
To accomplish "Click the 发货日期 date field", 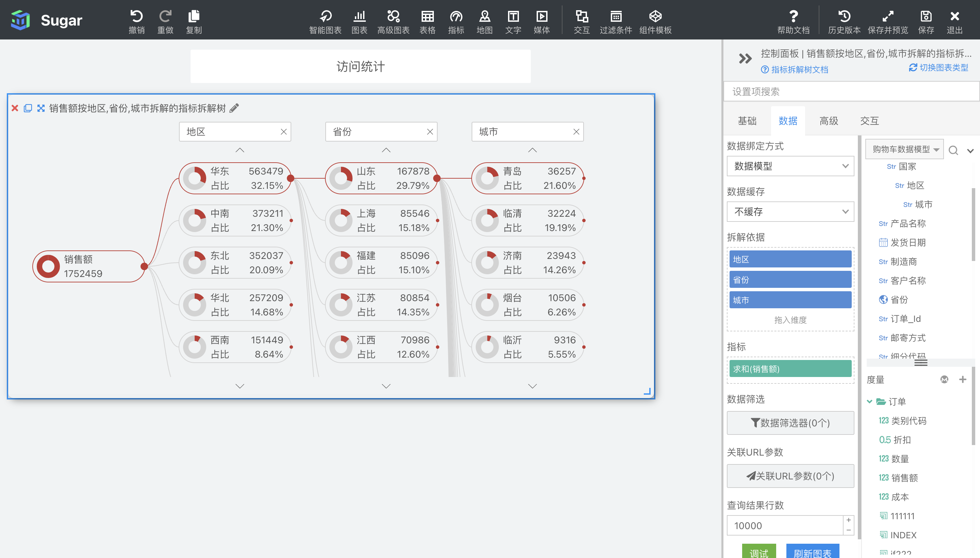I will (x=902, y=243).
